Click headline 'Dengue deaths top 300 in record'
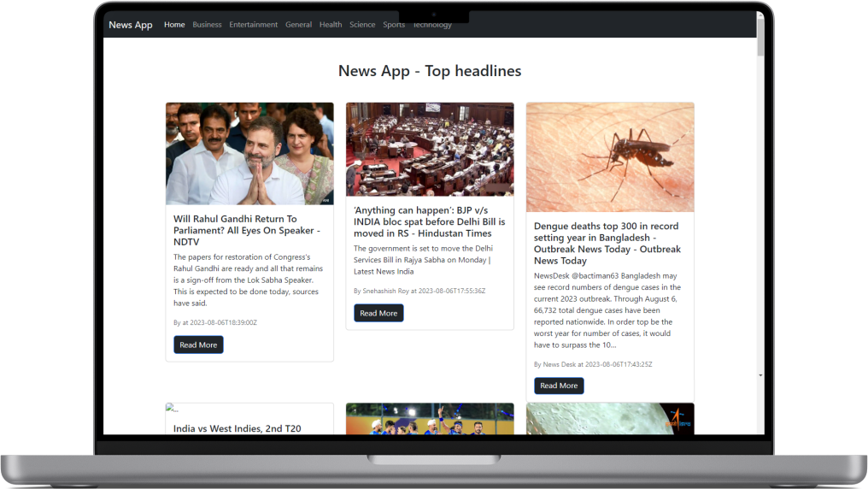Screen dimensions: 868x489 [607, 243]
